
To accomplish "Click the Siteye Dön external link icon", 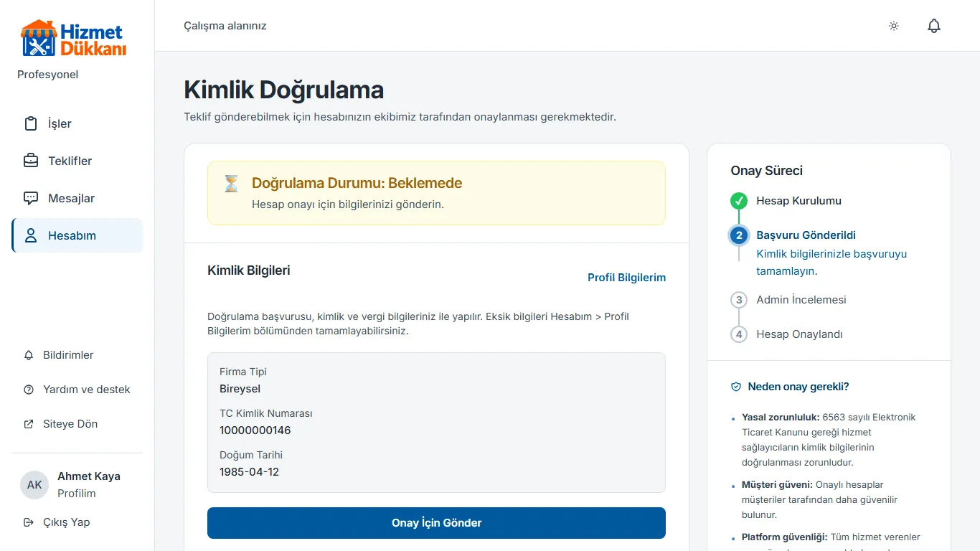I will 29,424.
